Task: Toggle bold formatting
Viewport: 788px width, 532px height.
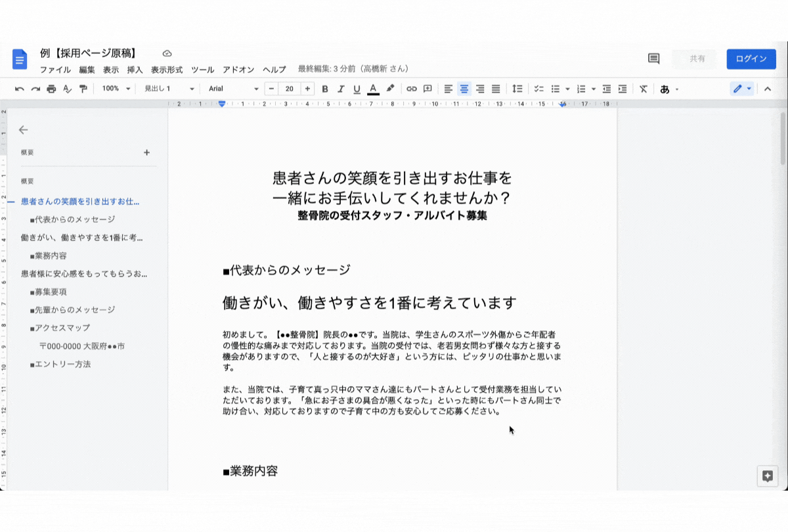Action: click(x=325, y=89)
